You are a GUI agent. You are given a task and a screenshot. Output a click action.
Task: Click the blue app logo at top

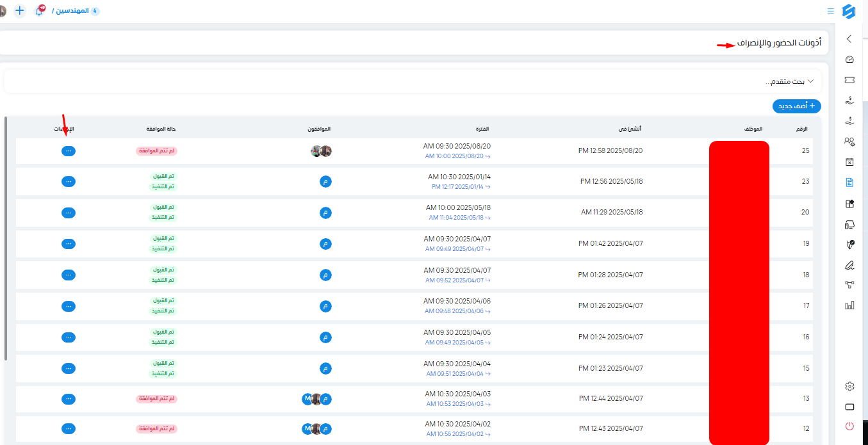coord(849,11)
